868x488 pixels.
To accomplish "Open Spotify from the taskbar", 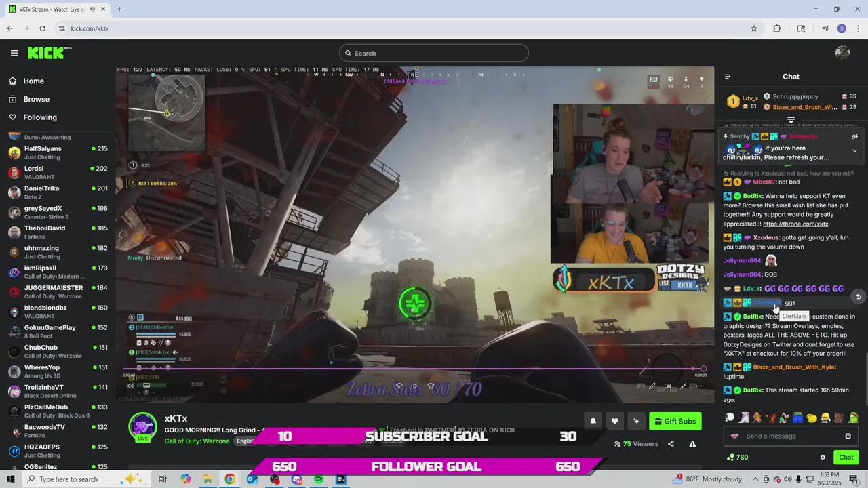I will [x=319, y=479].
